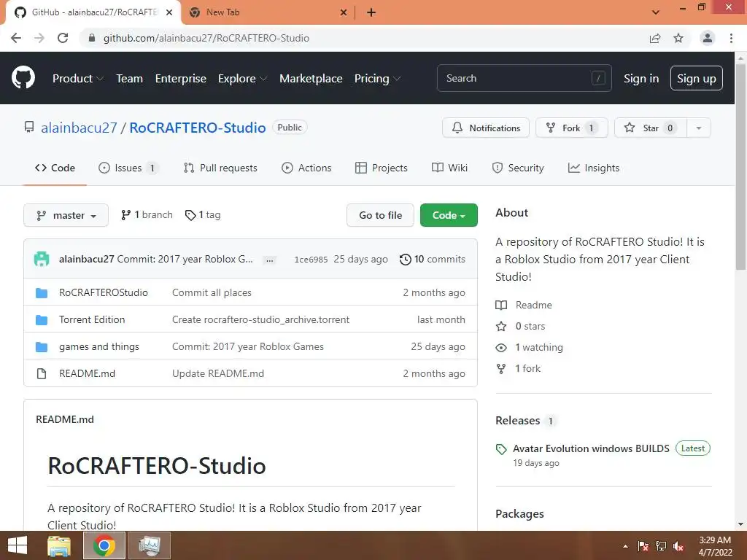Click the RoCRAFTEROStudio folder icon

[x=42, y=293]
